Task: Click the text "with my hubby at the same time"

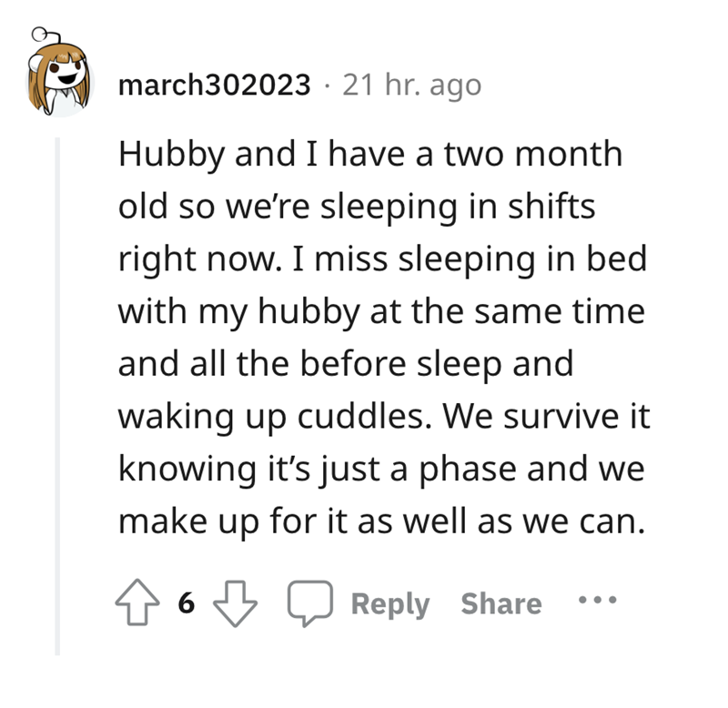Action: tap(381, 312)
